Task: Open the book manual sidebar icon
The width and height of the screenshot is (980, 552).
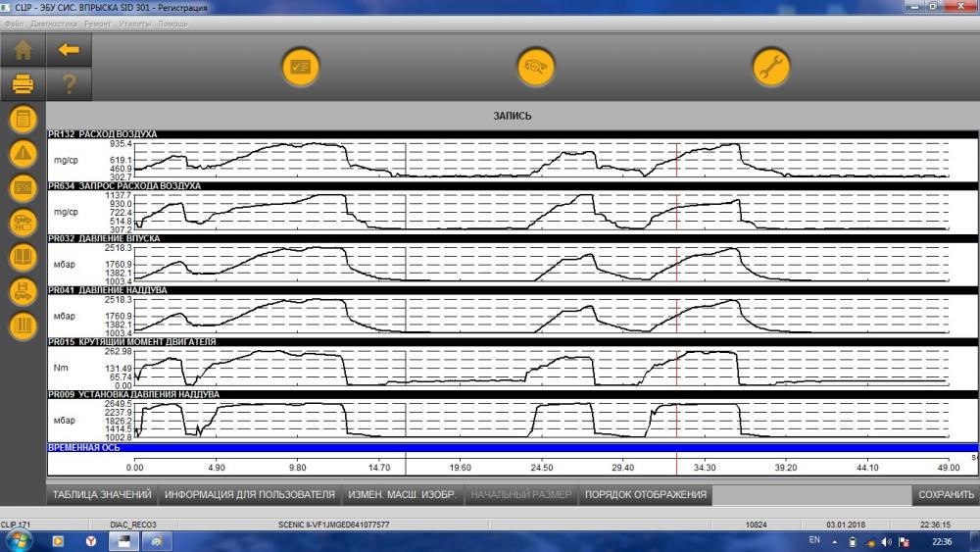Action: pos(24,257)
